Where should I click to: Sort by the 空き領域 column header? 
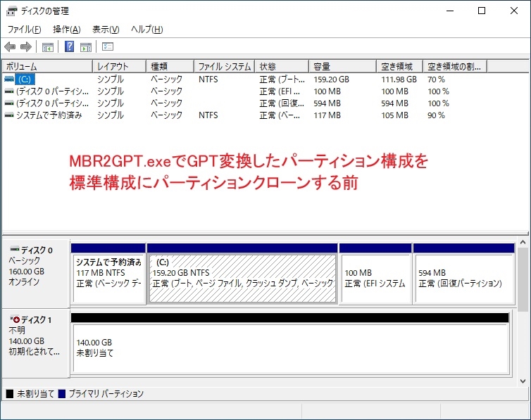[x=399, y=66]
